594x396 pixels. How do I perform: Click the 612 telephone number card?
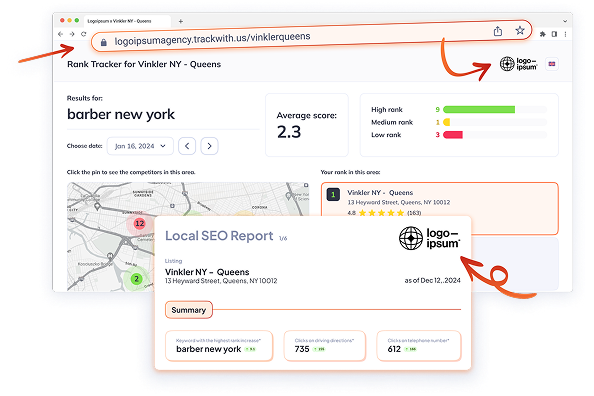(419, 346)
